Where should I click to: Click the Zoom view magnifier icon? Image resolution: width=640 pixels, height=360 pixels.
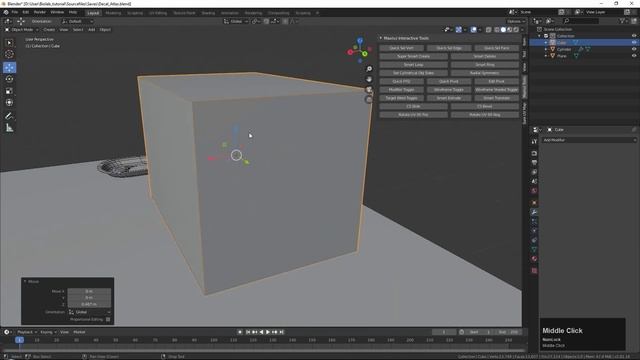tap(369, 69)
